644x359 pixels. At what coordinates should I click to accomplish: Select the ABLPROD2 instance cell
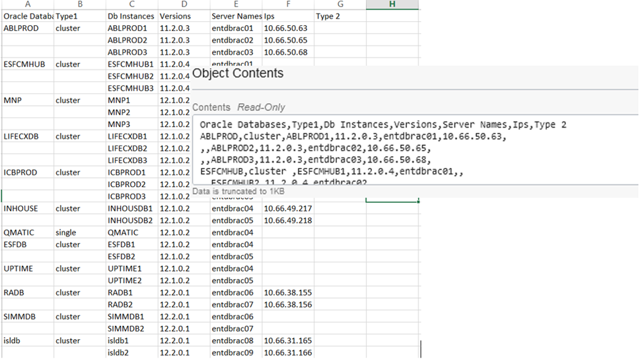[132, 40]
